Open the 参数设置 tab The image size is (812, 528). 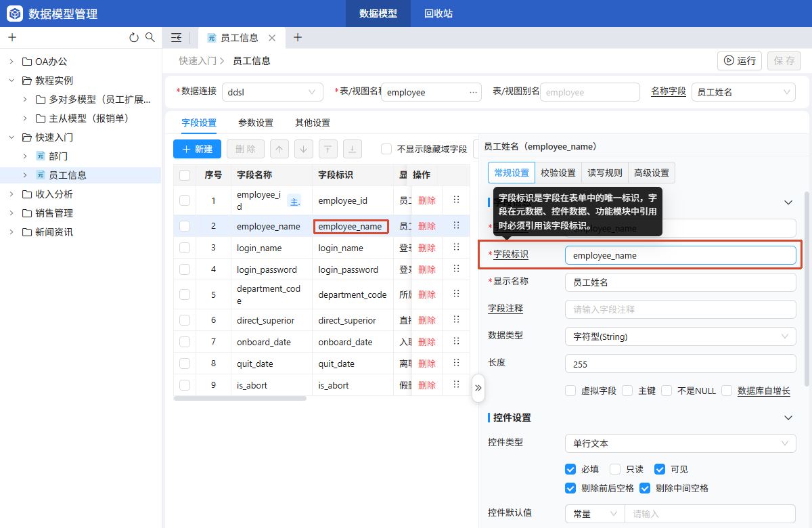coord(256,123)
